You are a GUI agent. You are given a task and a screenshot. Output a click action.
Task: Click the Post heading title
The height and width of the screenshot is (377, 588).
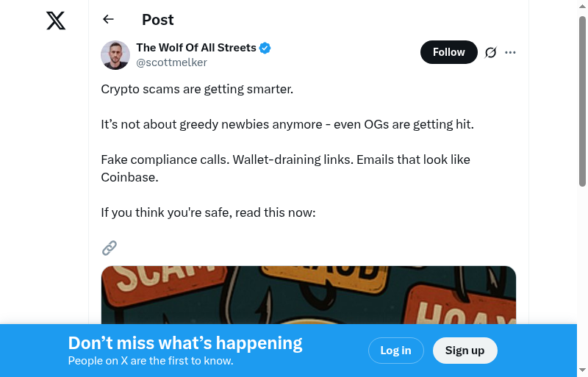[x=158, y=20]
